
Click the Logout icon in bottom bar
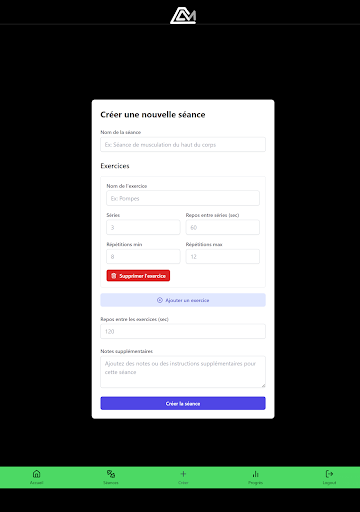pos(329,474)
